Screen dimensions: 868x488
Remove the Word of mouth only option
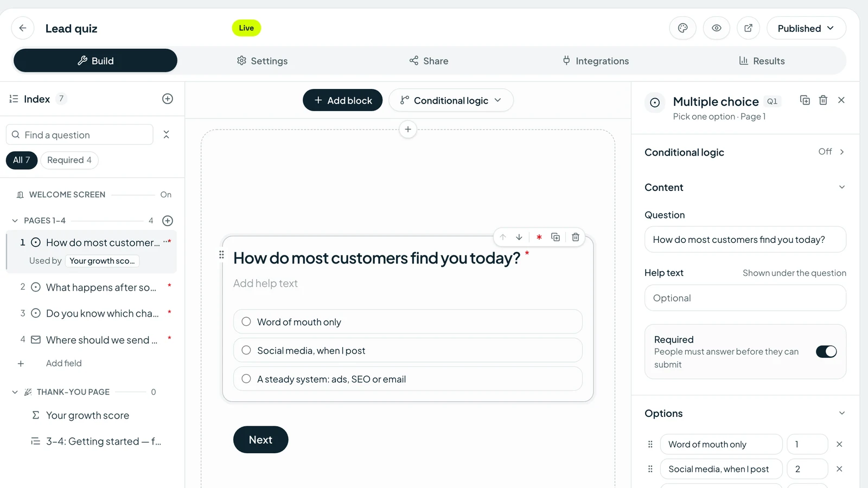[x=839, y=444]
